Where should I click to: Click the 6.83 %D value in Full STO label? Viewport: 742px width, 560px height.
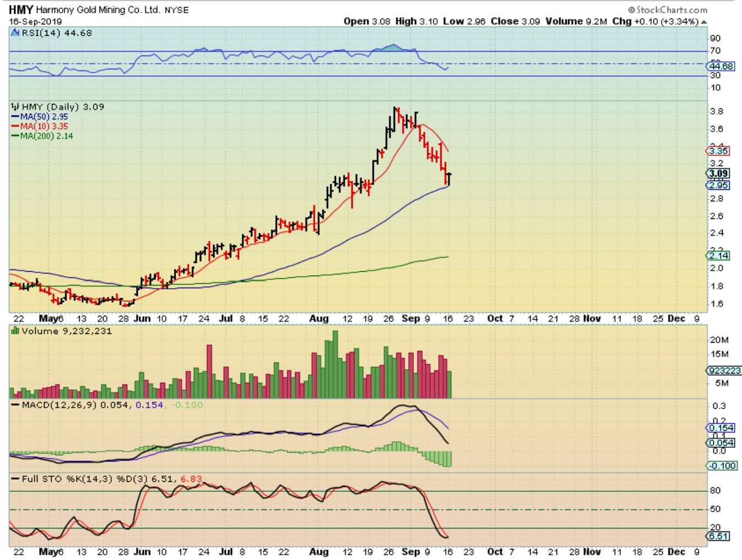[x=191, y=479]
